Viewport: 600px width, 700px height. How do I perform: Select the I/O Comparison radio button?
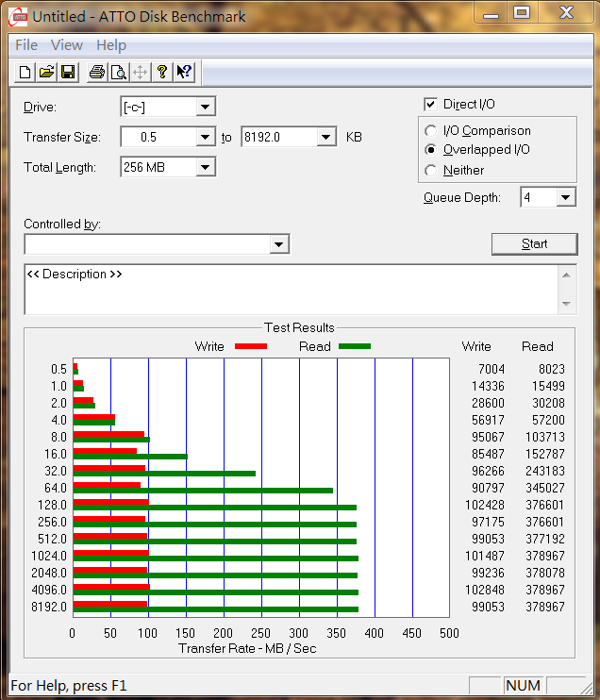[x=430, y=131]
